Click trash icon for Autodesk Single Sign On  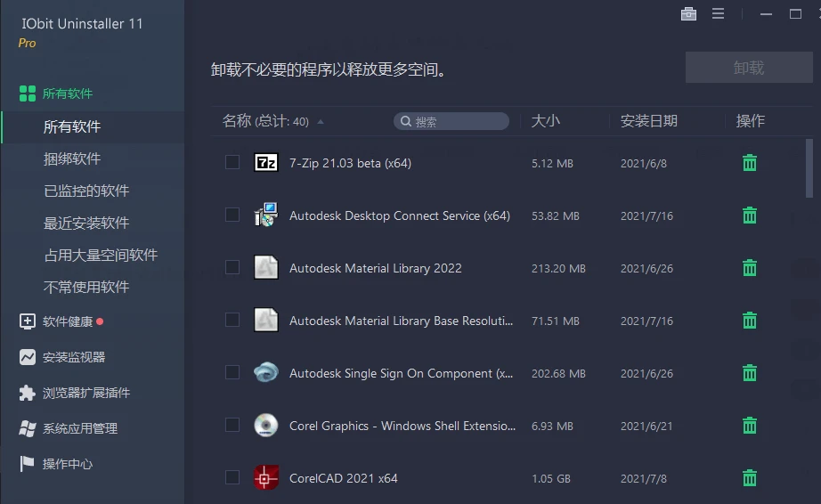point(749,373)
